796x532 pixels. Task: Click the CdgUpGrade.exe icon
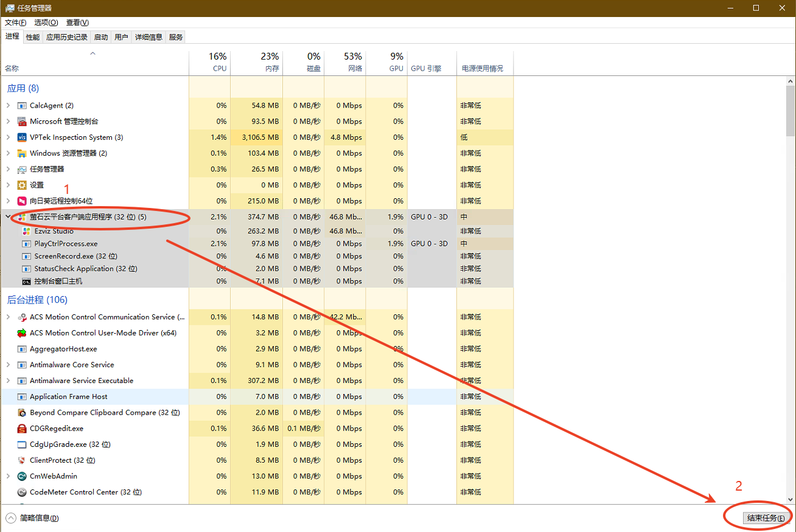coord(22,444)
